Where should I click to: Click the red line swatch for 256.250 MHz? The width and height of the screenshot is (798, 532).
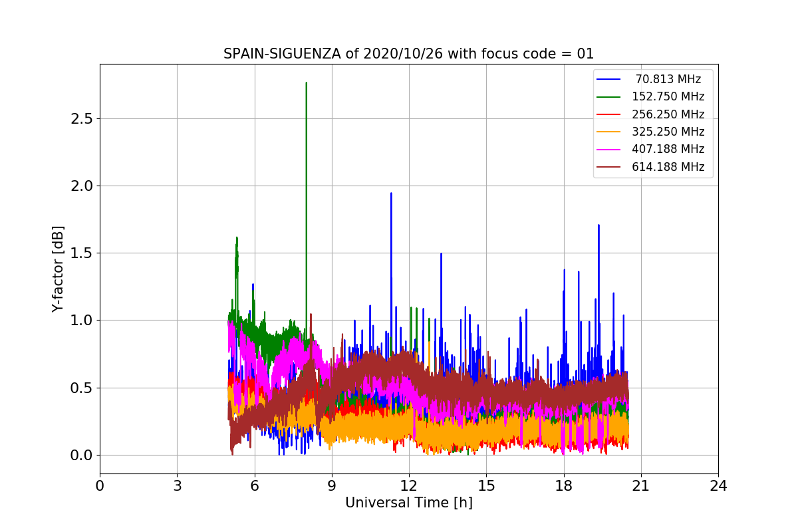click(x=609, y=114)
